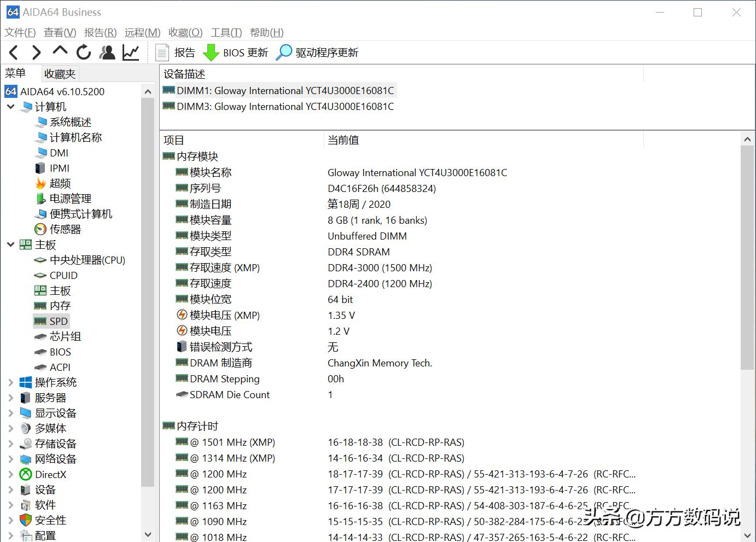Open the 查看(V) menu
This screenshot has width=756, height=542.
(x=60, y=33)
